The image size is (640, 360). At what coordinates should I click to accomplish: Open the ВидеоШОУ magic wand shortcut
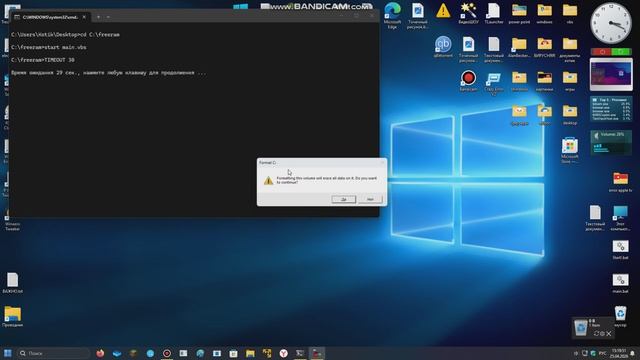tap(468, 13)
